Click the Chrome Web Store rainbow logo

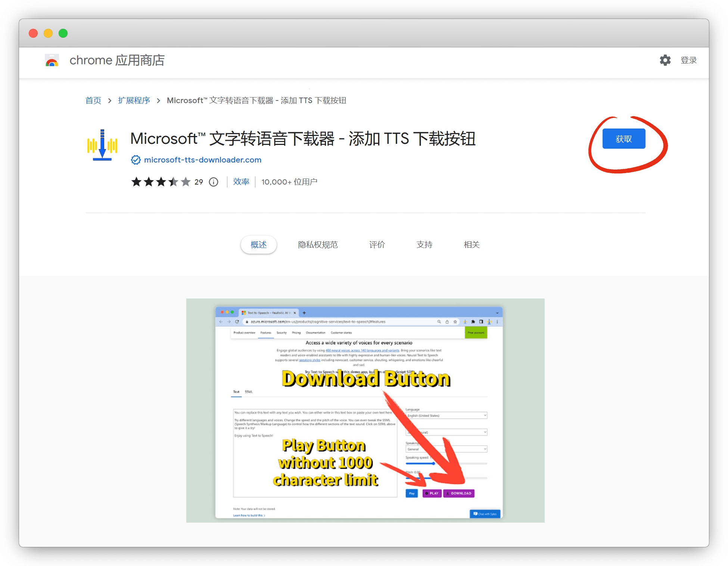click(52, 60)
